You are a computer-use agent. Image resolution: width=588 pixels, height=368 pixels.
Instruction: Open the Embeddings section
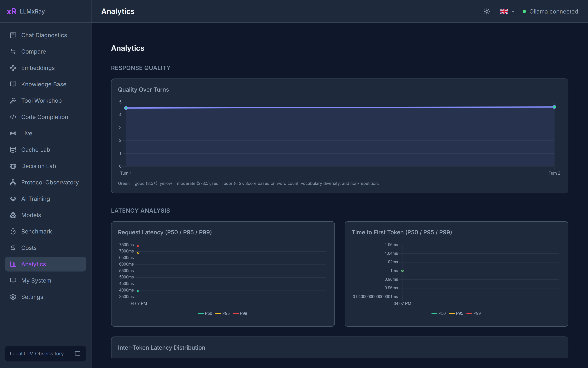coord(46,68)
